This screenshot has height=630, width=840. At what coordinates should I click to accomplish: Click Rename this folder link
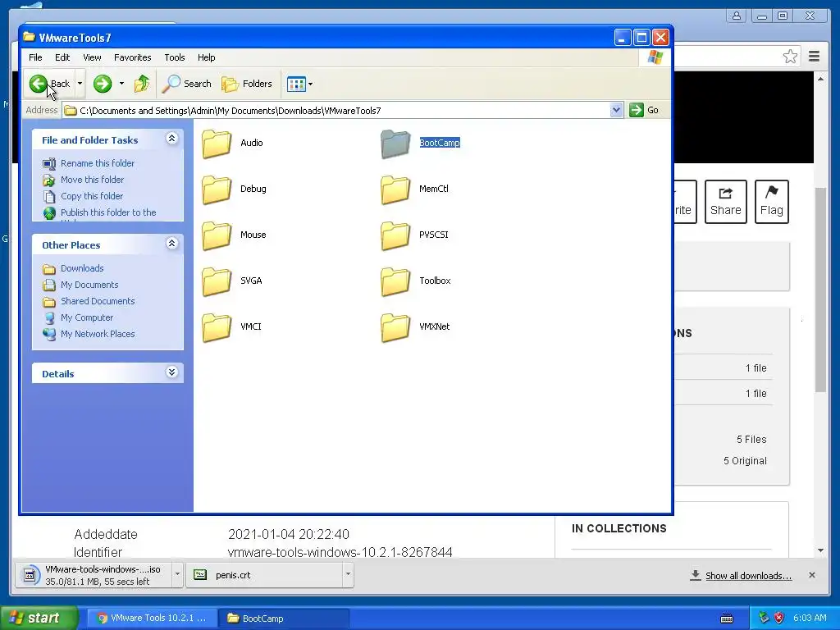[98, 163]
